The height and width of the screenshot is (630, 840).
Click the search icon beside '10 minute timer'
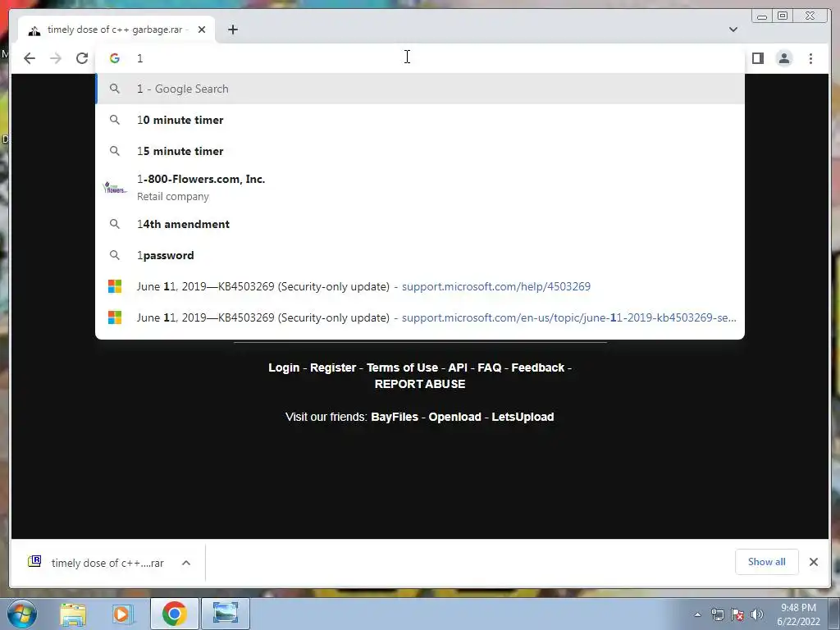(x=115, y=120)
